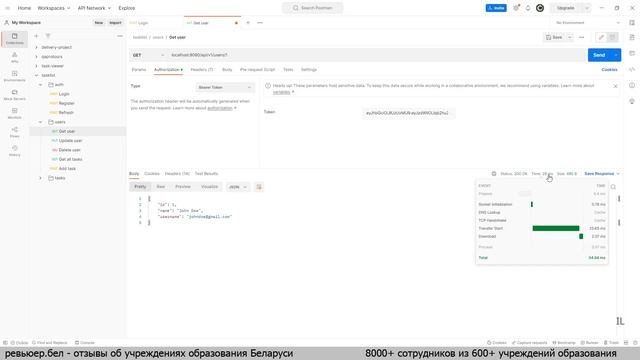
Task: Open the Monitors sidebar section
Action: pyautogui.click(x=14, y=113)
